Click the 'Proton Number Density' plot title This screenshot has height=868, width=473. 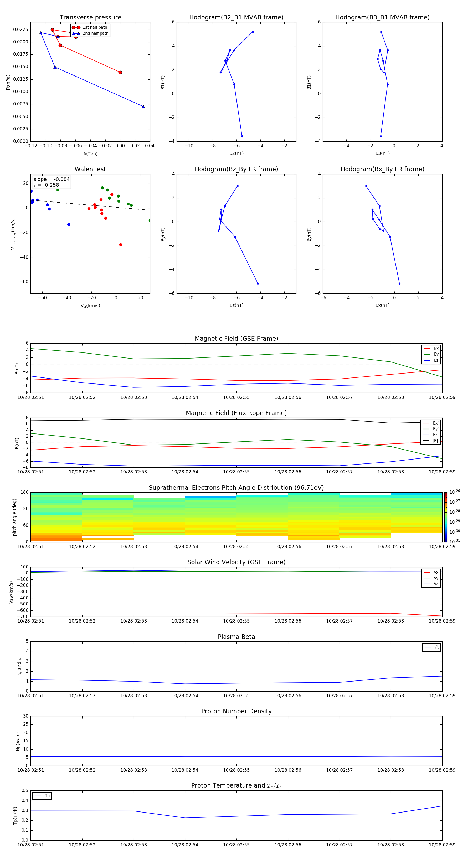click(x=236, y=711)
